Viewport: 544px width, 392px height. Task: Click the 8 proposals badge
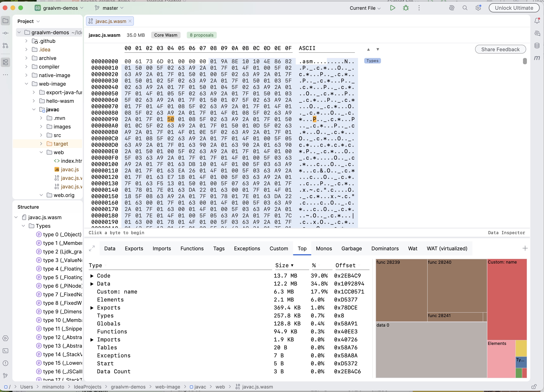click(202, 35)
